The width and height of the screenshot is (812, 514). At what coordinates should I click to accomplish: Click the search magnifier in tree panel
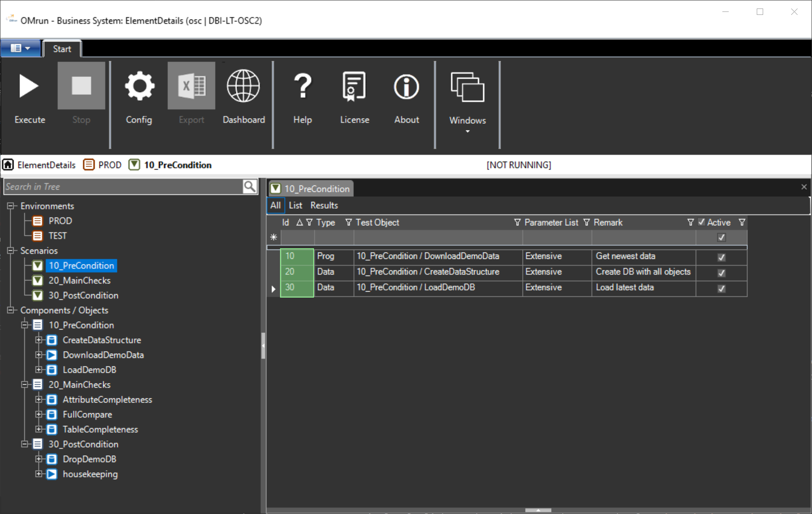[250, 187]
